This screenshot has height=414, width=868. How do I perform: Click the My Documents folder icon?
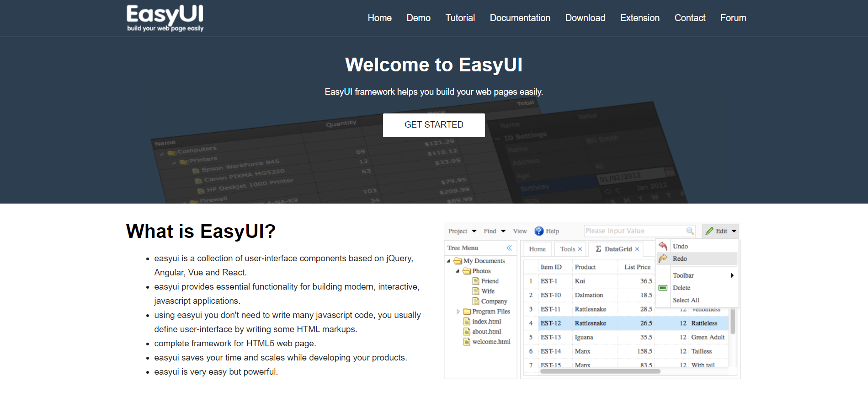(458, 261)
